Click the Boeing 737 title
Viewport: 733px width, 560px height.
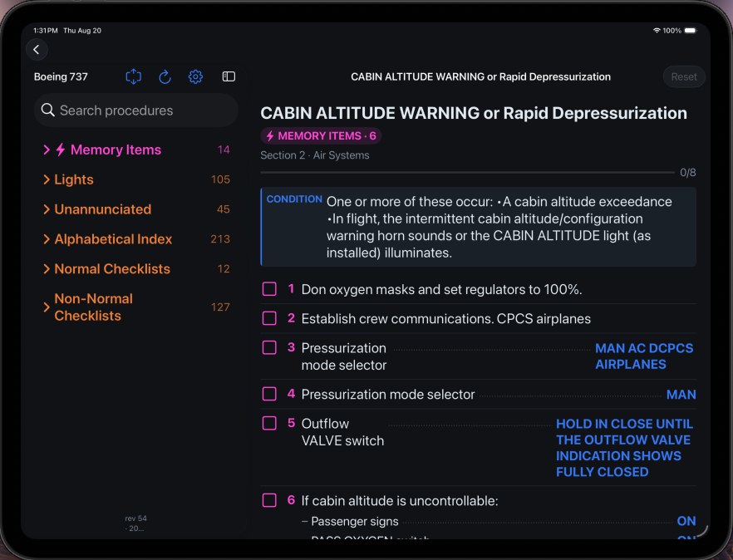pos(61,76)
